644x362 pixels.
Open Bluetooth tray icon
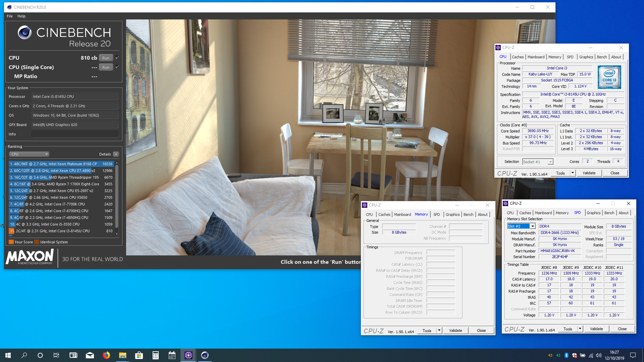pyautogui.click(x=567, y=355)
